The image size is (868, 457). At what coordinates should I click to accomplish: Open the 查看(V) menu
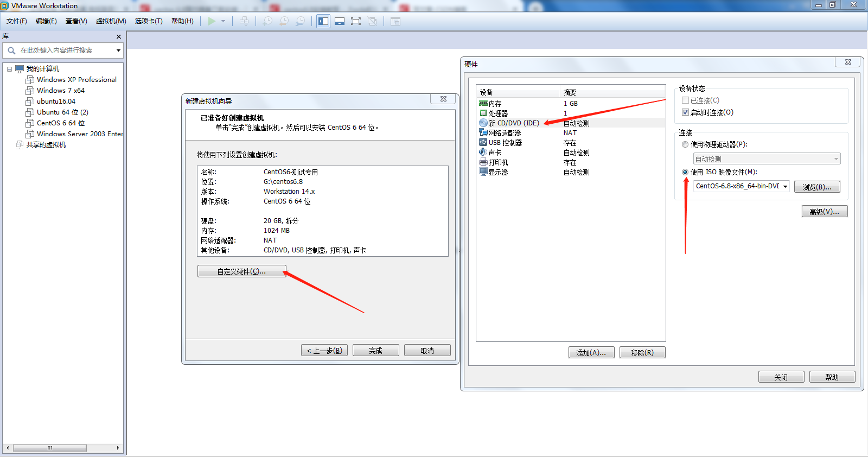click(76, 21)
